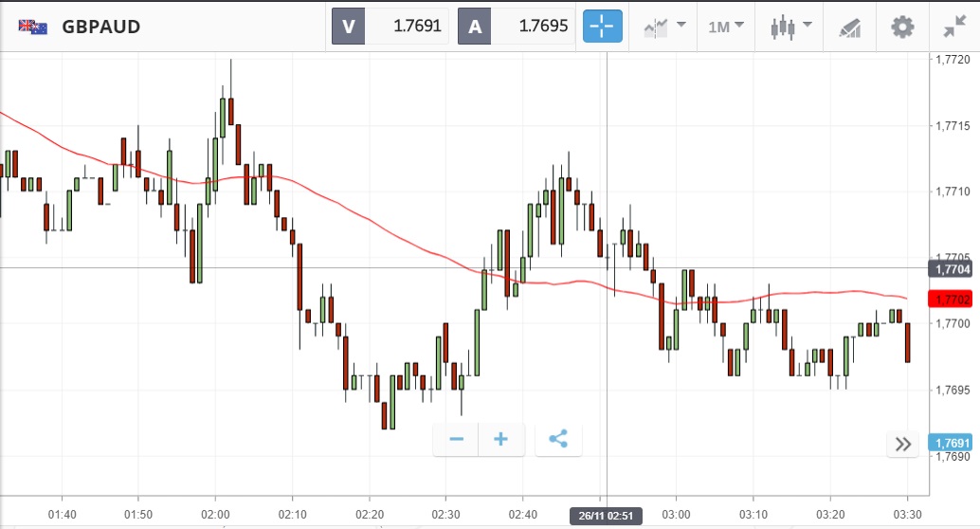Toggle the crosshair cursor tool

coord(602,27)
